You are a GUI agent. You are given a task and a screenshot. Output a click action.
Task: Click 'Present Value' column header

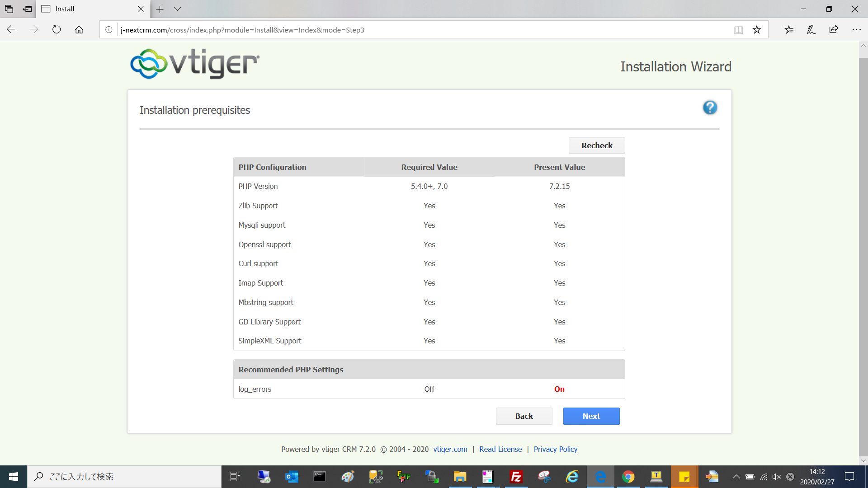click(x=559, y=167)
